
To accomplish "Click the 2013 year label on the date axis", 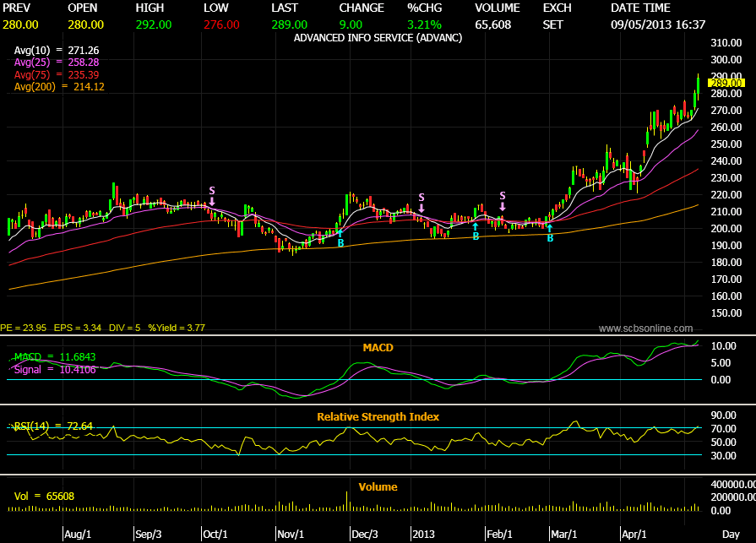I will click(424, 534).
